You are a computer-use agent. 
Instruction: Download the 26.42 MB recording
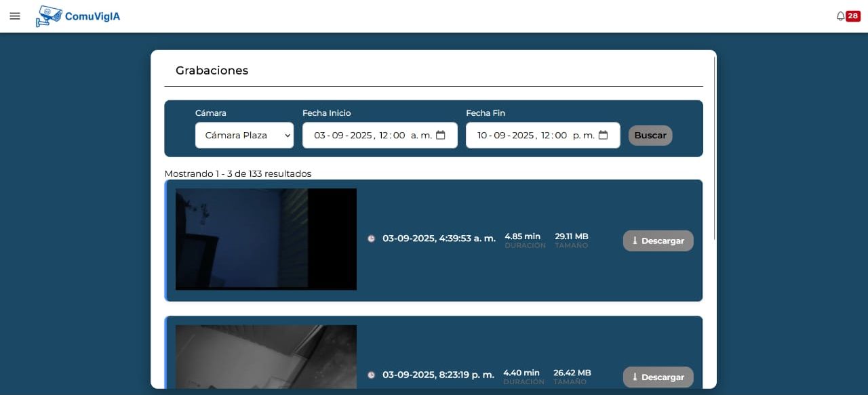pos(658,377)
